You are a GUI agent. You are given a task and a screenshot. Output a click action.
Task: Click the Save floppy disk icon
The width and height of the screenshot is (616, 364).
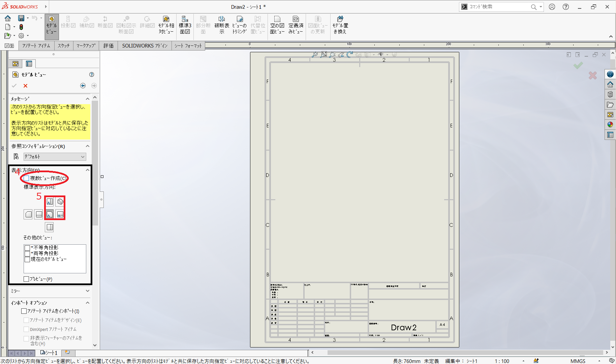(21, 18)
